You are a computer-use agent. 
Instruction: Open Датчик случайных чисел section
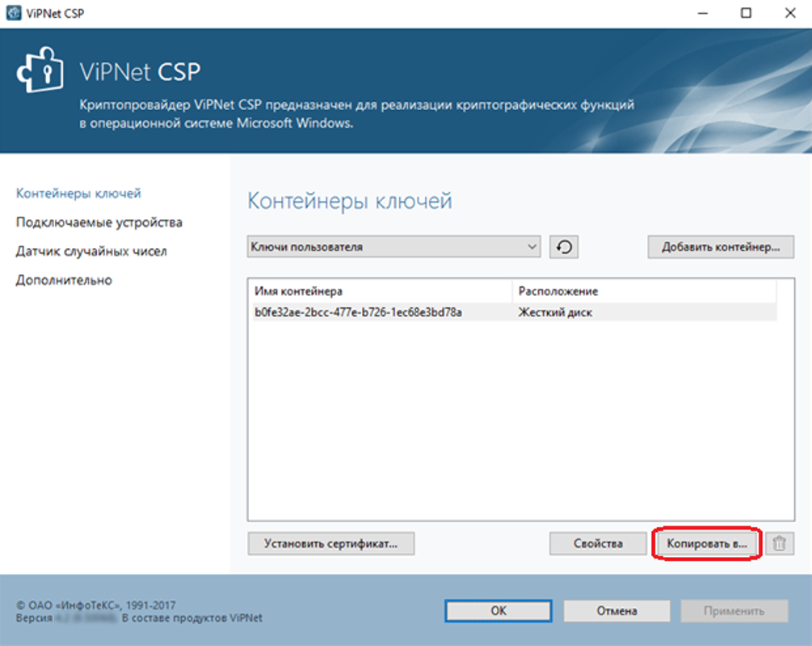90,251
